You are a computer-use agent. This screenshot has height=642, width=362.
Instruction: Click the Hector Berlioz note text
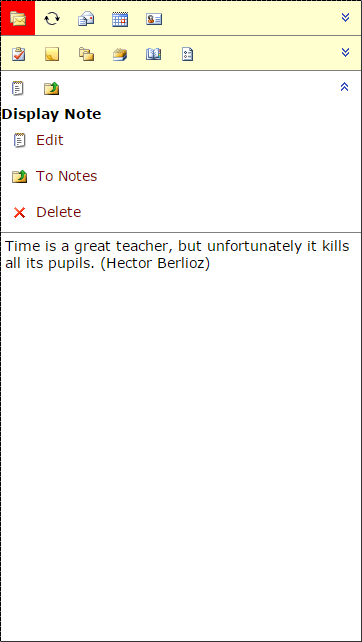coord(177,255)
